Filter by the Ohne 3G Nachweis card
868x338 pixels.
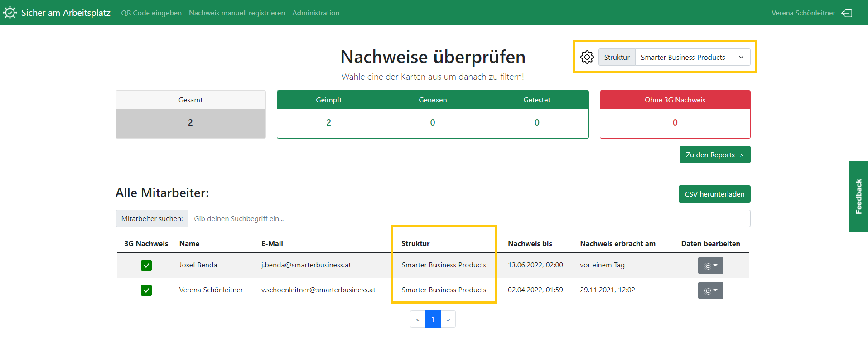tap(675, 114)
